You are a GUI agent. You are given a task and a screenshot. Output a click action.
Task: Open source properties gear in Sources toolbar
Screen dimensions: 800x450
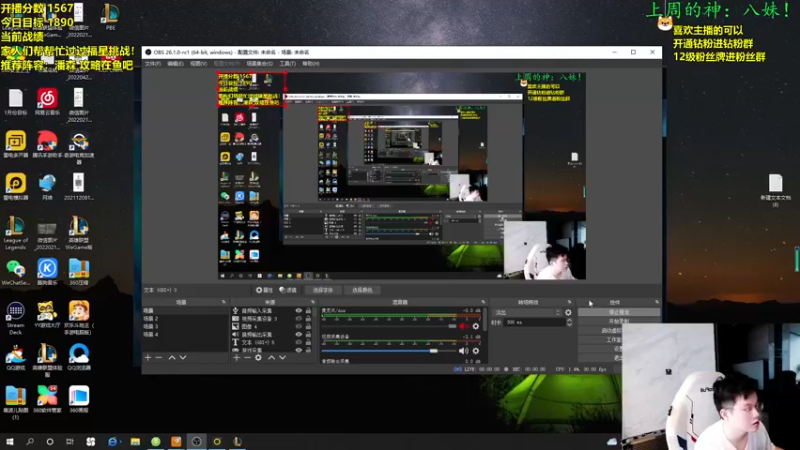258,358
